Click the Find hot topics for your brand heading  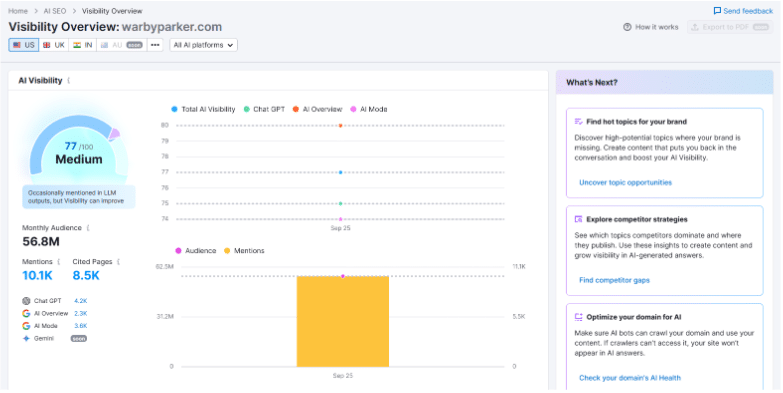[x=636, y=122]
